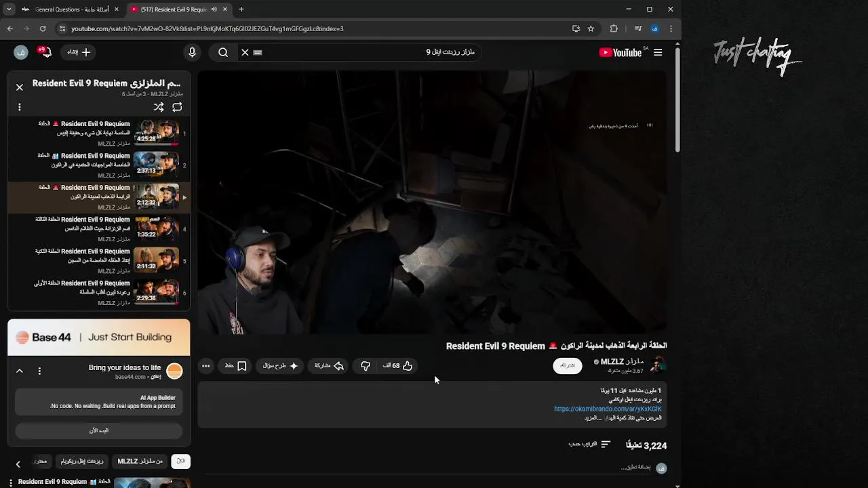Click the search magnifier icon
Viewport: 868px width, 488px height.
click(x=223, y=52)
